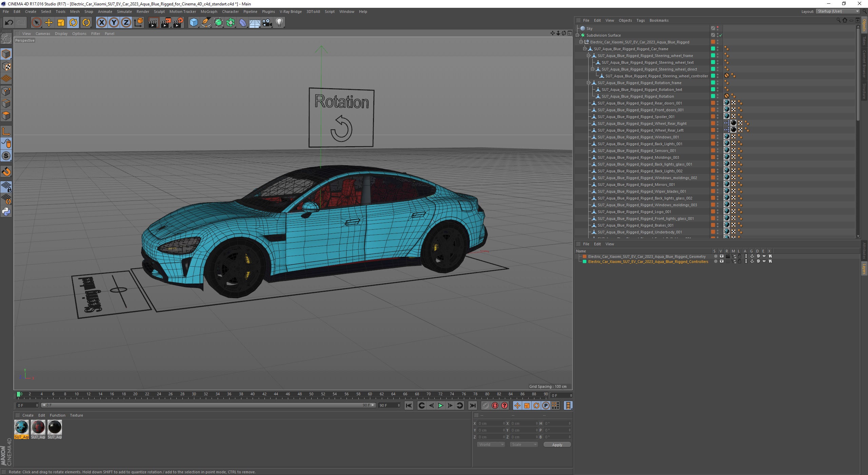
Task: Click the Record Active Objects button
Action: click(x=486, y=405)
